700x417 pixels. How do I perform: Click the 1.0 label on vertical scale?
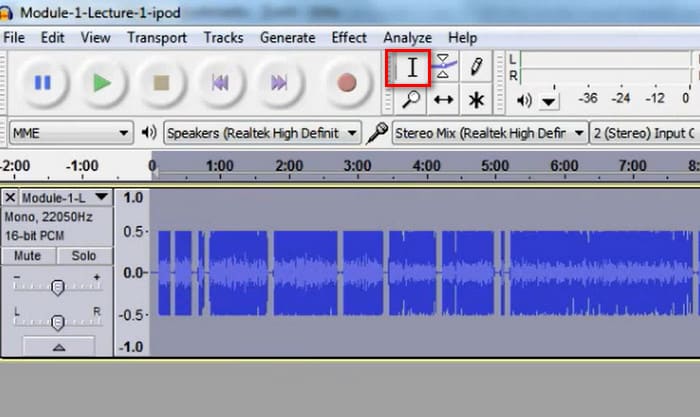pos(133,197)
